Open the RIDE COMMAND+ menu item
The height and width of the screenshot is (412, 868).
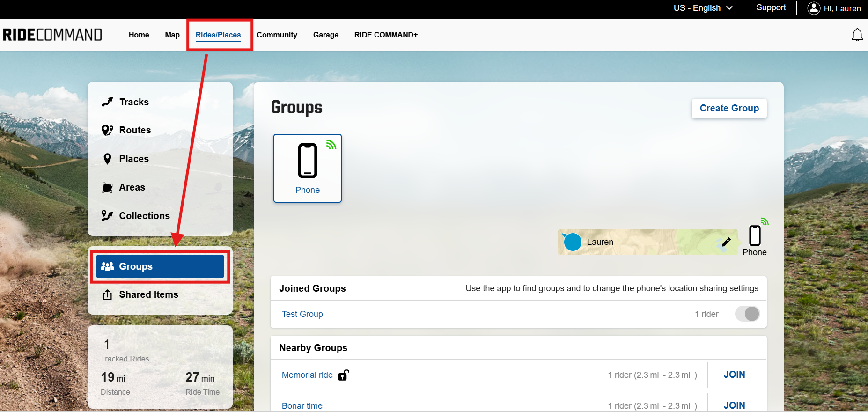click(x=386, y=35)
